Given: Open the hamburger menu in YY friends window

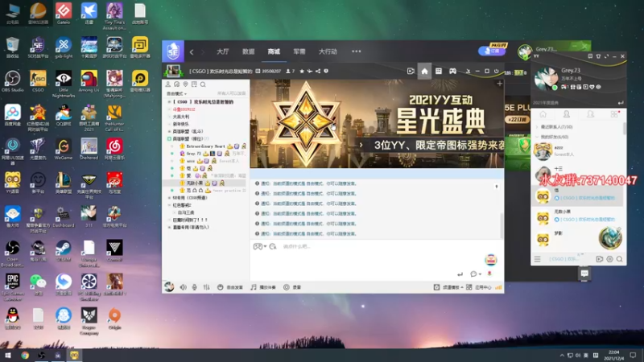Looking at the screenshot, I should coord(537,259).
